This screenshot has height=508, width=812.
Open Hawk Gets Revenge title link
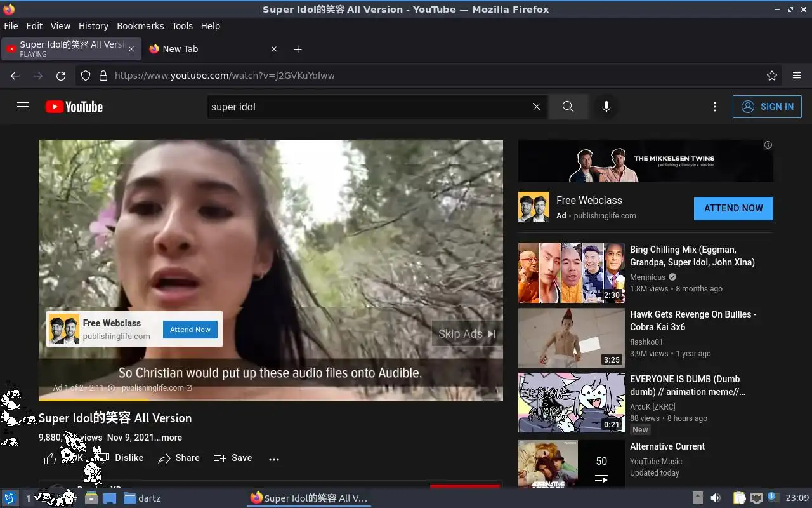tap(693, 321)
